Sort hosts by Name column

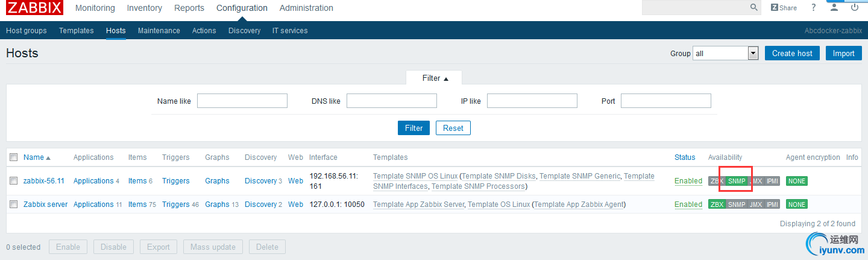point(37,157)
